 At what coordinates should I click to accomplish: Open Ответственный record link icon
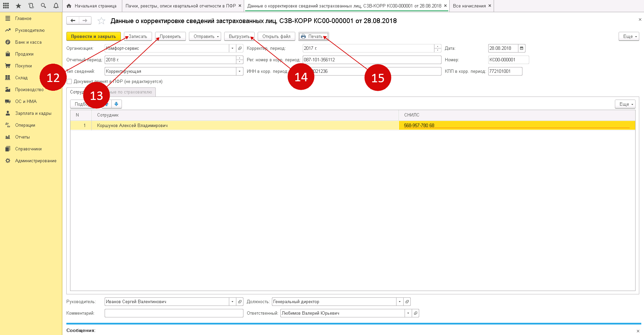[x=415, y=313]
